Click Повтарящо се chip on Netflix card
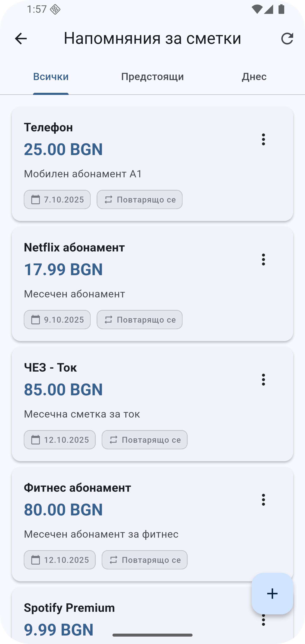305x644 pixels. 140,319
